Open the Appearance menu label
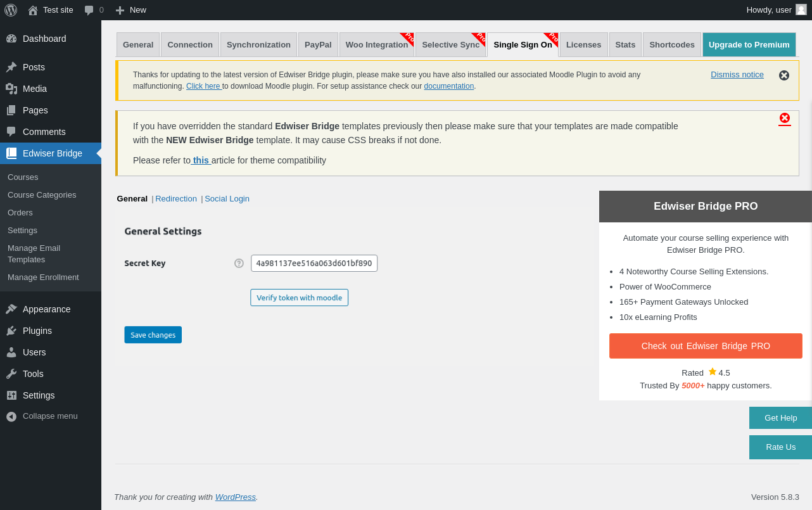 pyautogui.click(x=47, y=309)
